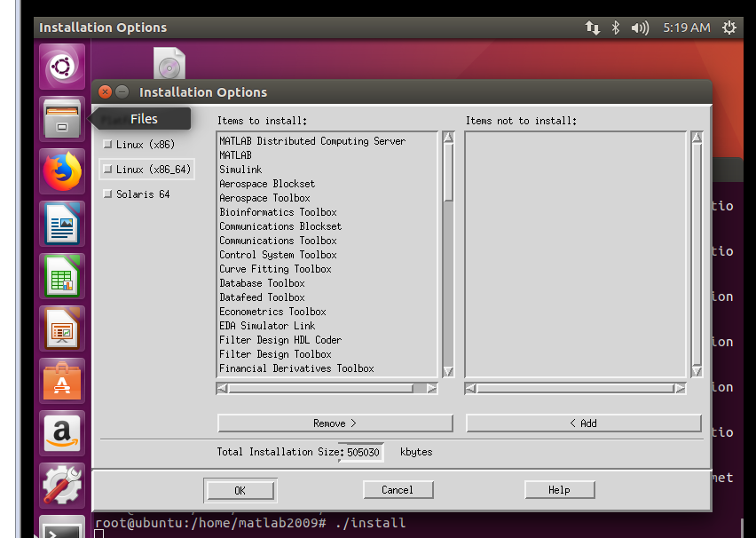This screenshot has height=538, width=756.
Task: Click left arrow of not-to-install horizontal scrollbar
Action: pyautogui.click(x=470, y=389)
